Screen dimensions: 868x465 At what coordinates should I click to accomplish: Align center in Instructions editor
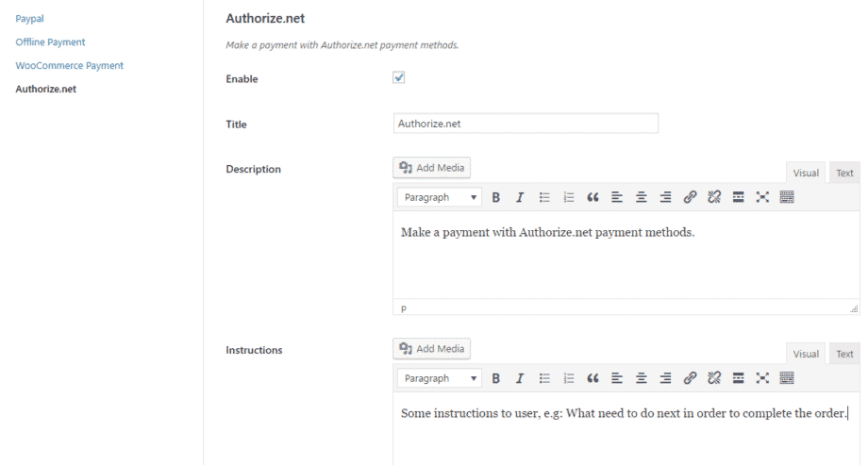pos(641,378)
